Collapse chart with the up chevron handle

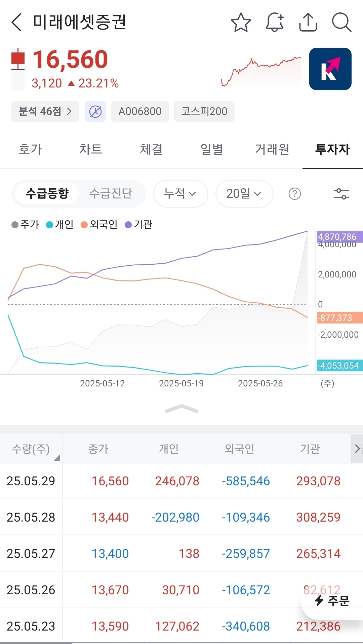click(x=182, y=409)
